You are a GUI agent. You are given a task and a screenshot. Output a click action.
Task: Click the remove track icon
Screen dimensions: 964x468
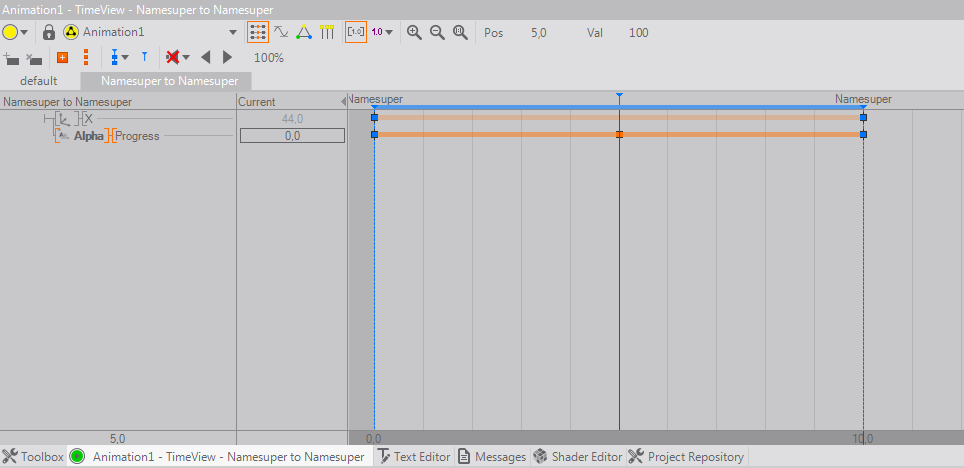34,58
